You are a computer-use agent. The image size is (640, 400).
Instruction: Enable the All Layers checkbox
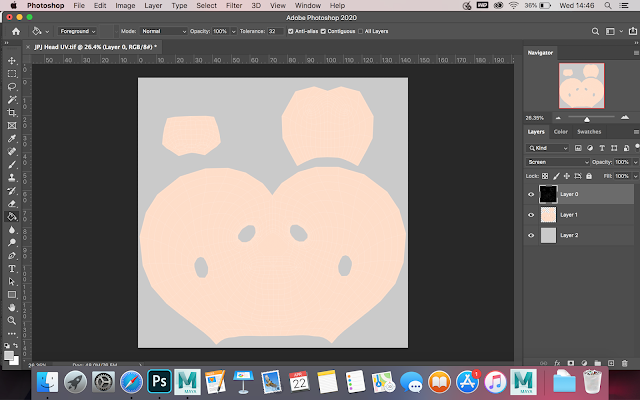click(360, 31)
